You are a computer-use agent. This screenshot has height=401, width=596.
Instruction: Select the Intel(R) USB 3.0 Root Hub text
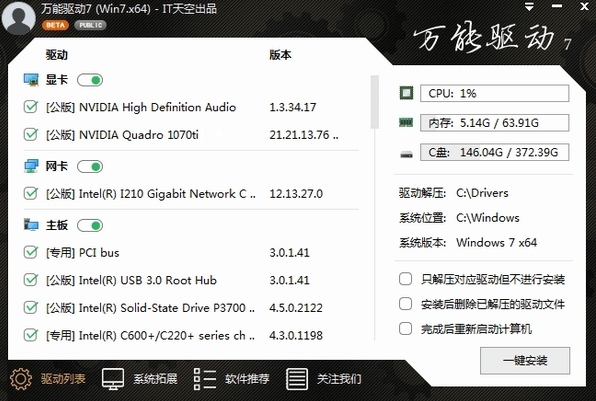pyautogui.click(x=131, y=281)
